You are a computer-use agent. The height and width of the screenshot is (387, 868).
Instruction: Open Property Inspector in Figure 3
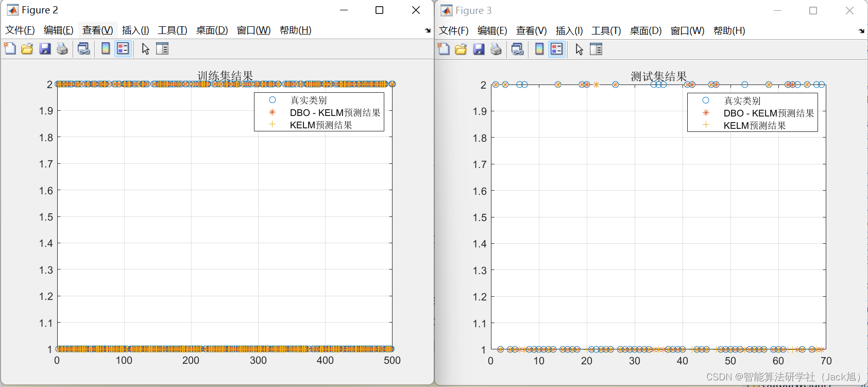coord(596,49)
